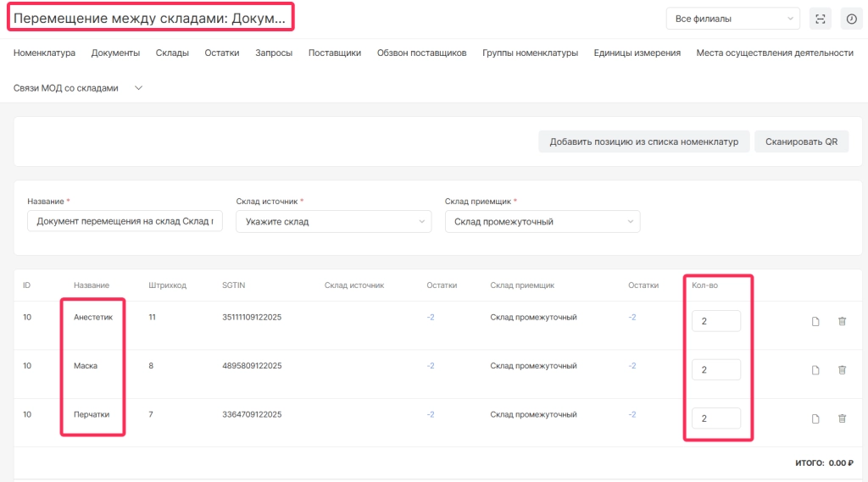
Task: Click the quantity field for Маска
Action: [715, 369]
